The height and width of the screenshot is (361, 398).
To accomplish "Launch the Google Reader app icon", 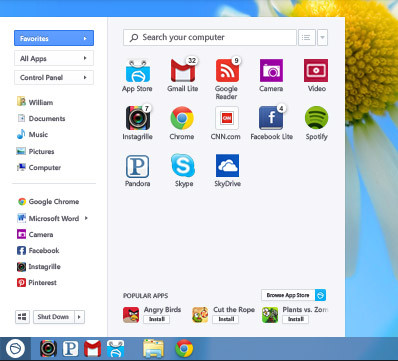I will pyautogui.click(x=227, y=70).
